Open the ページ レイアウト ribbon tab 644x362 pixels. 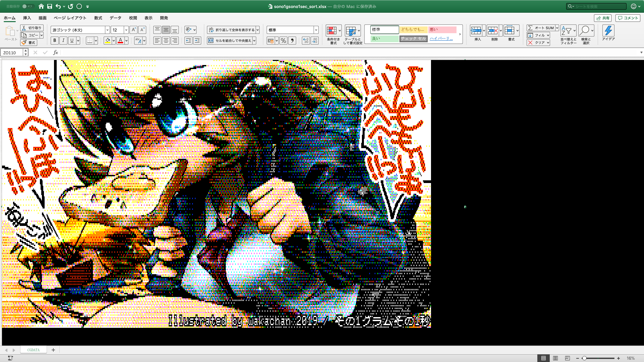coord(70,18)
